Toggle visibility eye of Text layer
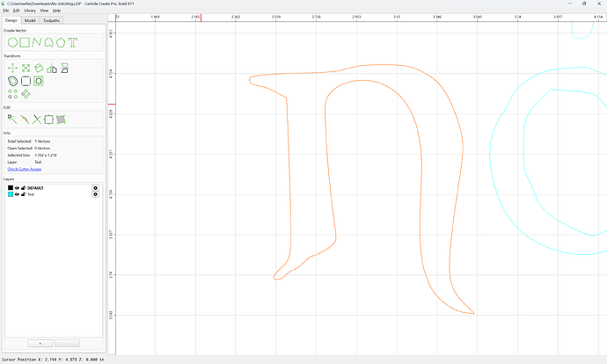607x364 pixels. tap(17, 194)
